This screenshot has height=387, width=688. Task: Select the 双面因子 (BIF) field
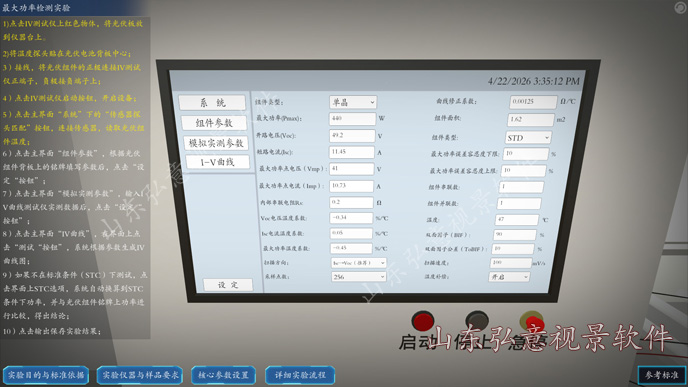515,235
